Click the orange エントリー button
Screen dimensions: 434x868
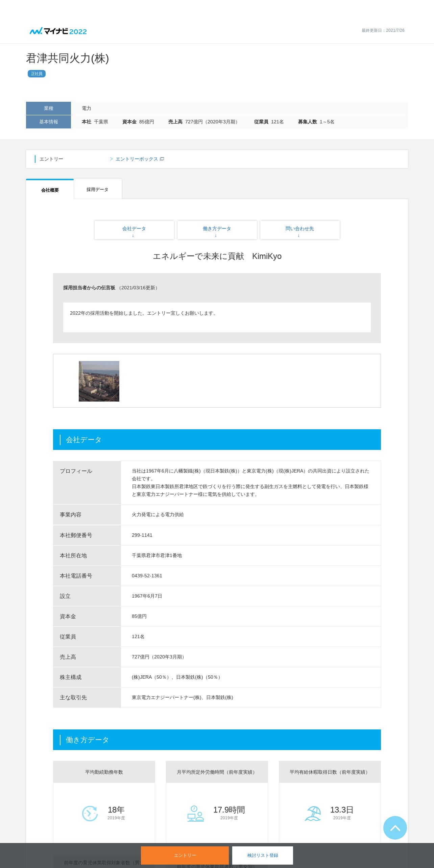click(185, 855)
